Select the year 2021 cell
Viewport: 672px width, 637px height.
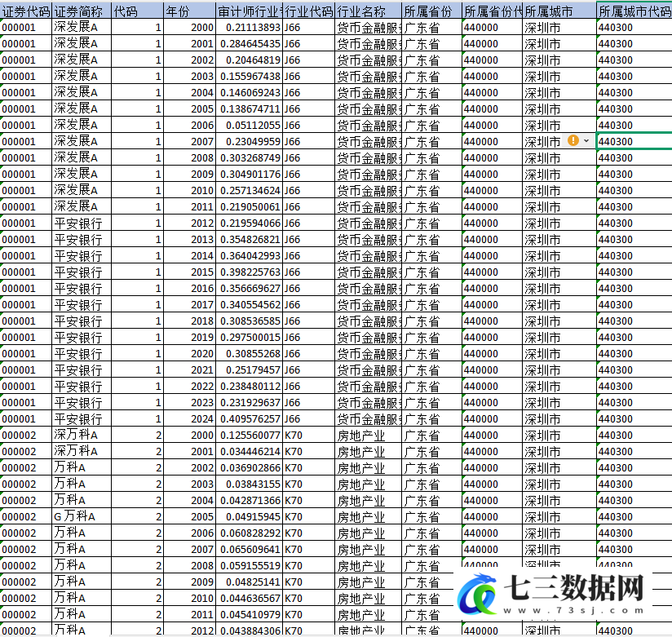(x=189, y=369)
